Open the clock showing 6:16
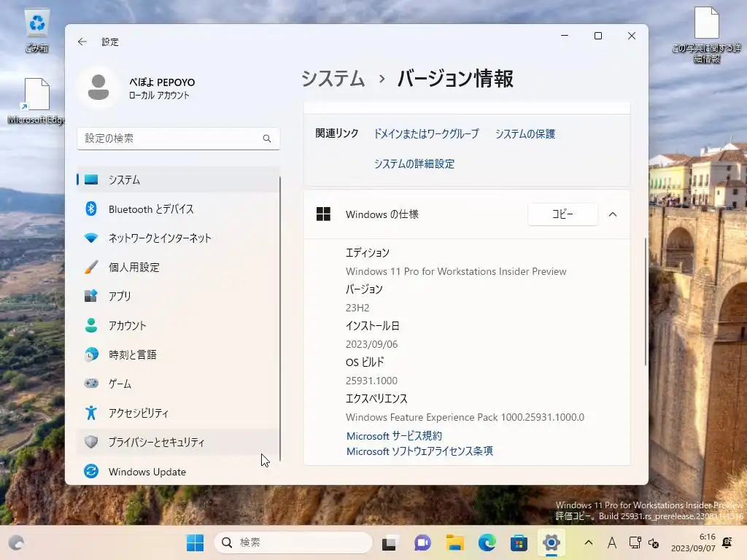 (x=693, y=542)
